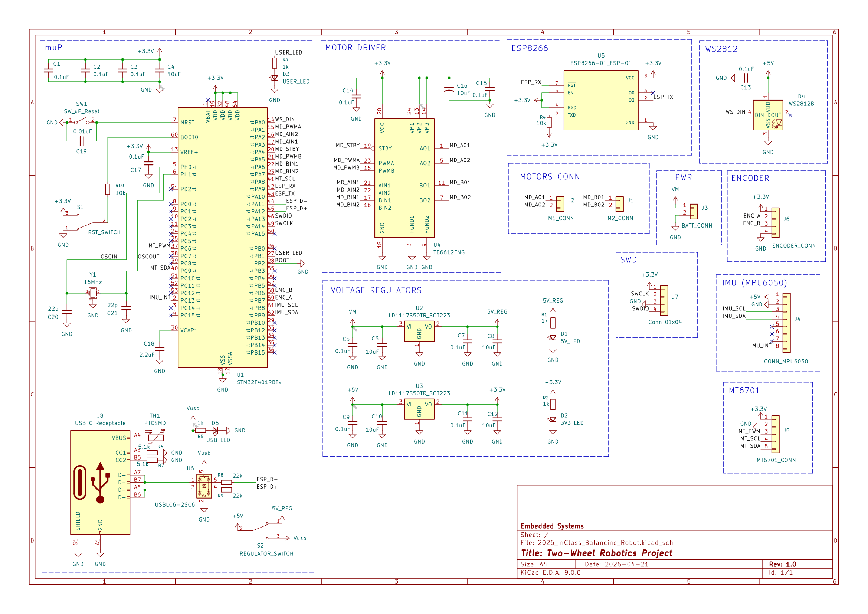Click the J5 MT6701_CONN connector symbol
The image size is (868, 614).
click(x=775, y=434)
